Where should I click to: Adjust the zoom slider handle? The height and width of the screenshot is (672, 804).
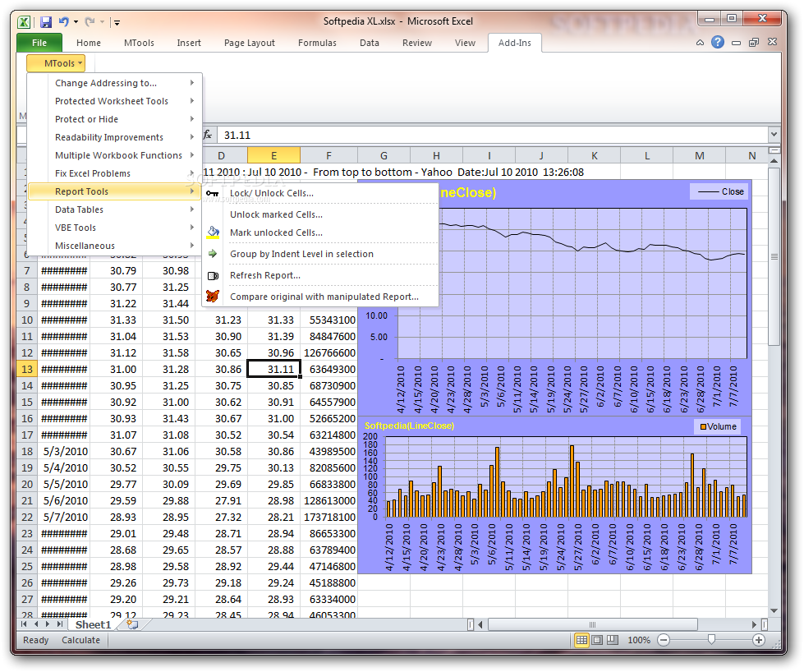click(711, 640)
